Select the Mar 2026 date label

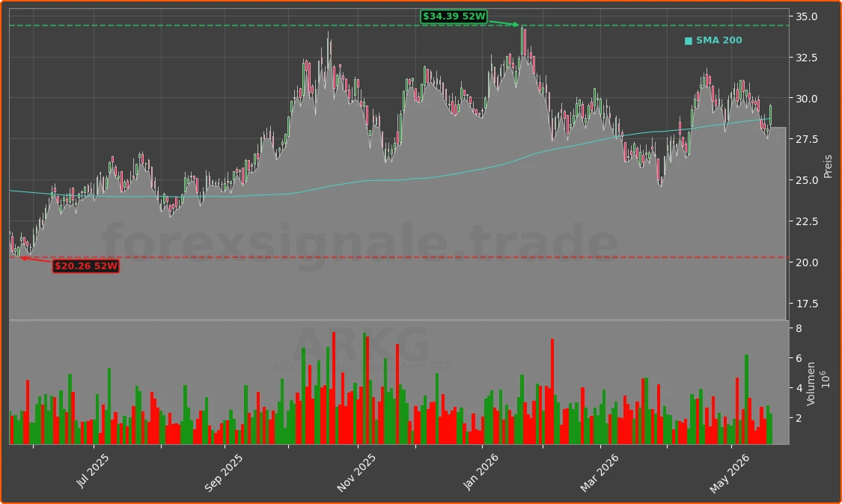click(x=600, y=473)
